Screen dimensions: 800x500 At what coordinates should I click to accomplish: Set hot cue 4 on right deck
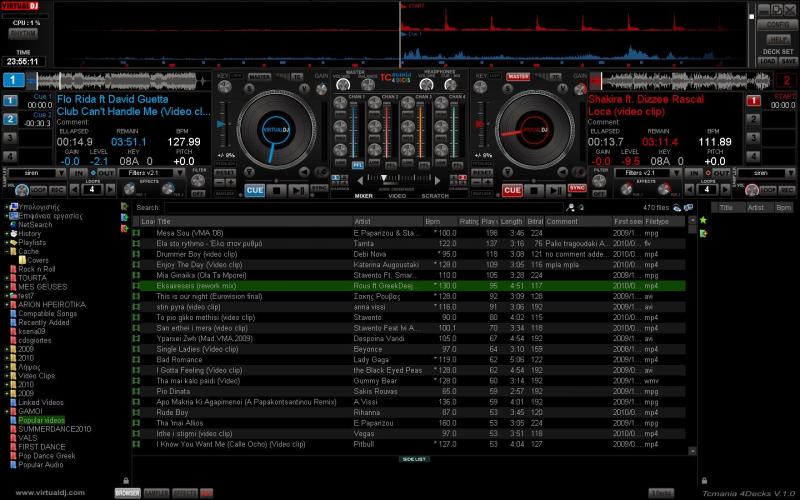coord(754,156)
